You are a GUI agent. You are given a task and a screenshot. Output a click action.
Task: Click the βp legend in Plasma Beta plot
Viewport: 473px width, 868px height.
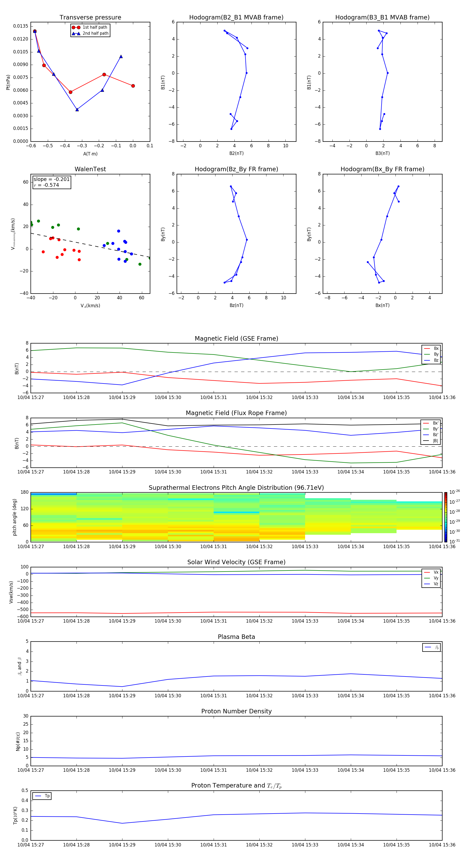pyautogui.click(x=431, y=647)
